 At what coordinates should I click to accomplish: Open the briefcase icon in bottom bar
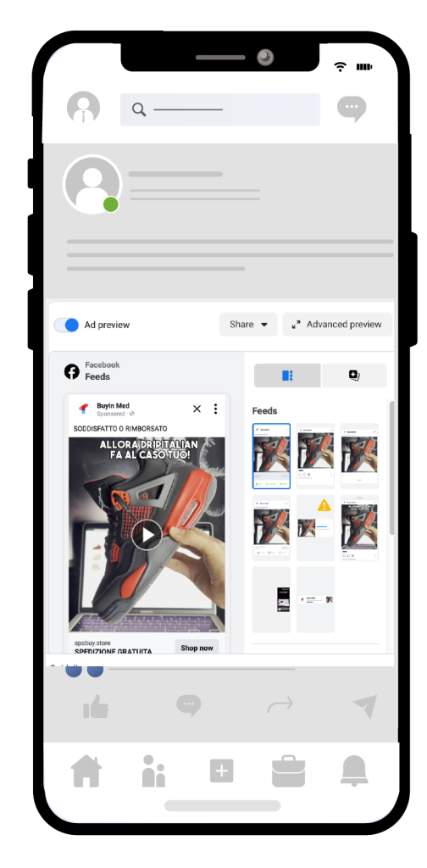tap(288, 771)
